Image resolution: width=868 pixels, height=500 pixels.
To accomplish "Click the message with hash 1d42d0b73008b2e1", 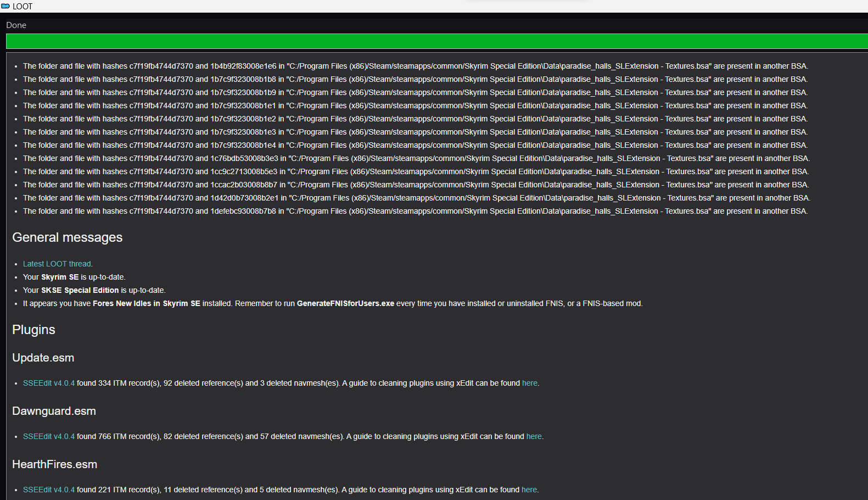I will (417, 198).
